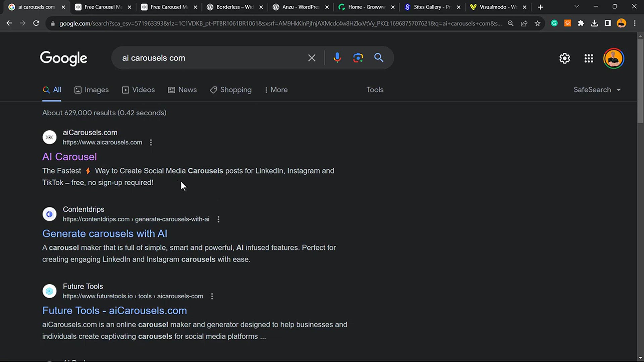
Task: Toggle the browser side panel
Action: click(608, 23)
